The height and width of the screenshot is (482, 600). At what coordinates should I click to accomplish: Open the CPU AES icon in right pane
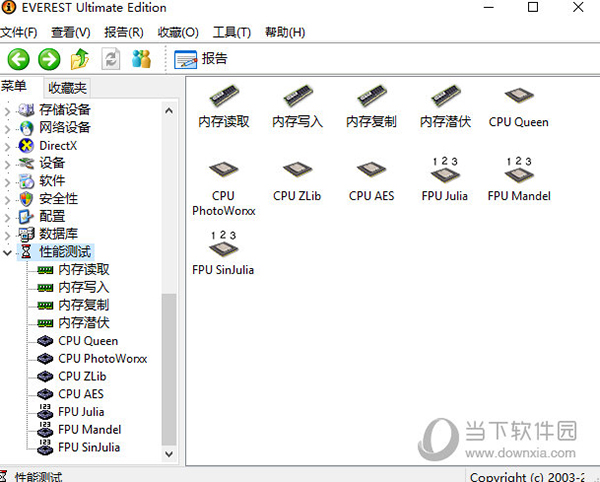[371, 181]
